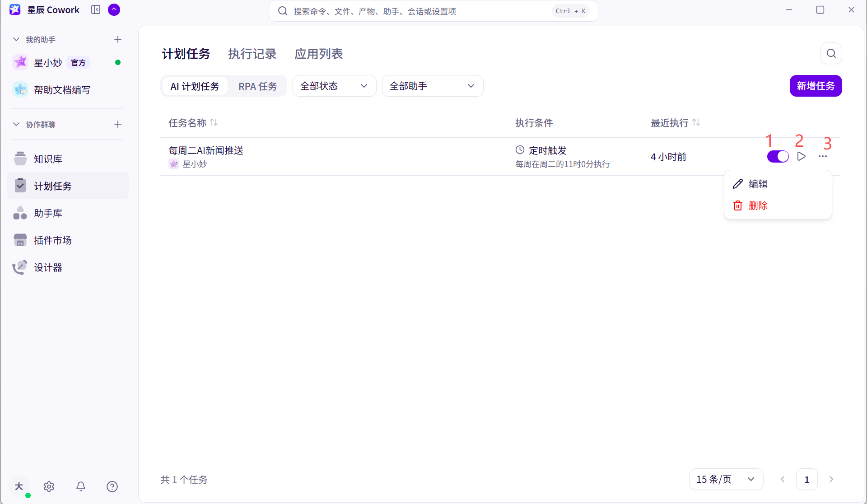
Task: Collapse the 协作群聊 section
Action: point(16,124)
